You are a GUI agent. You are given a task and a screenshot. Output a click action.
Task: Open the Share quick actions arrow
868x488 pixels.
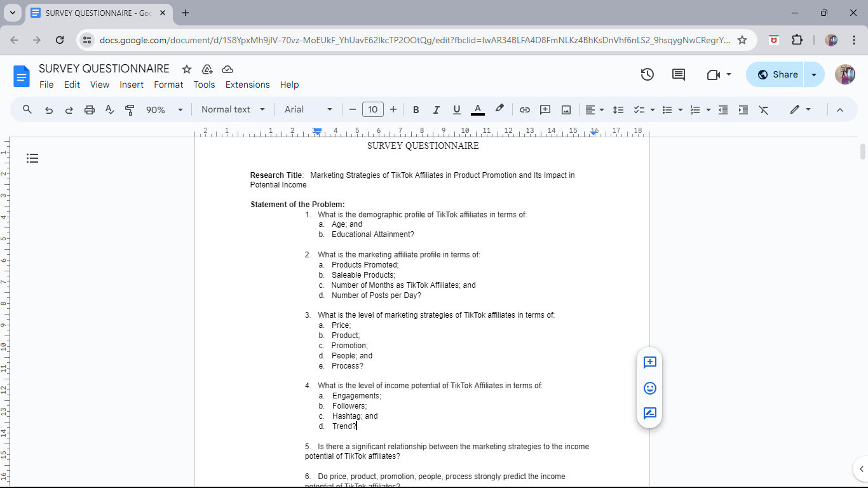click(814, 74)
